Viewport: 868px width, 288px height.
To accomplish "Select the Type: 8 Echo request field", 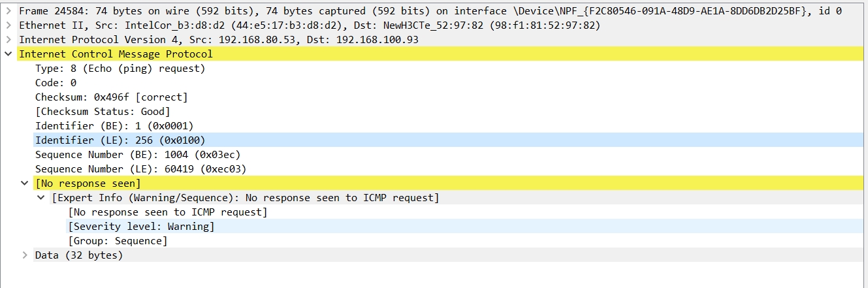I will [x=120, y=69].
